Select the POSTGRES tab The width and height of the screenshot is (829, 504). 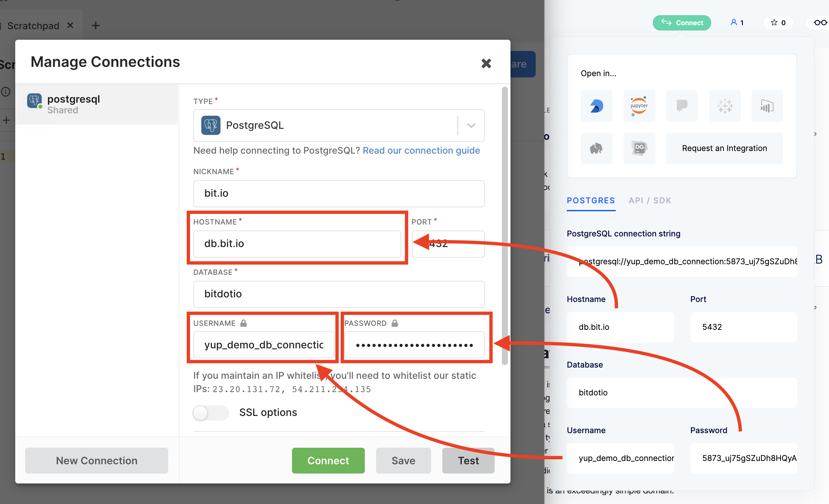tap(590, 201)
